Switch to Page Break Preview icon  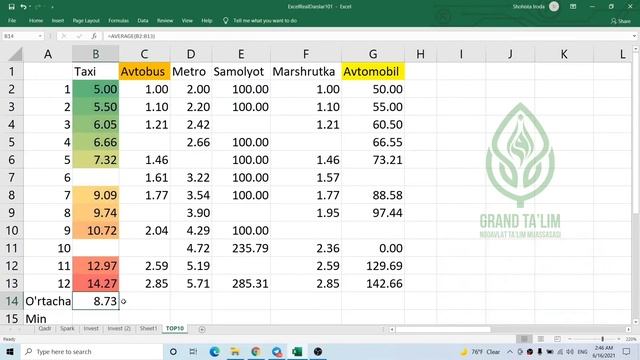click(x=557, y=339)
